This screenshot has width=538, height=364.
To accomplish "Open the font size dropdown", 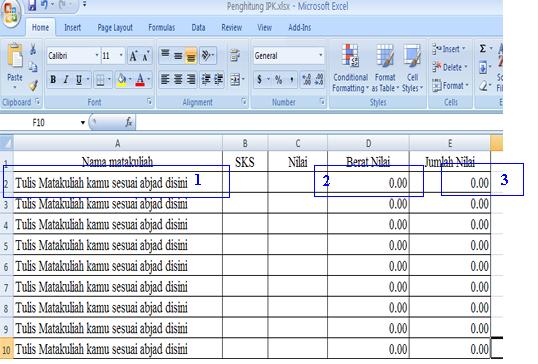I will (121, 55).
